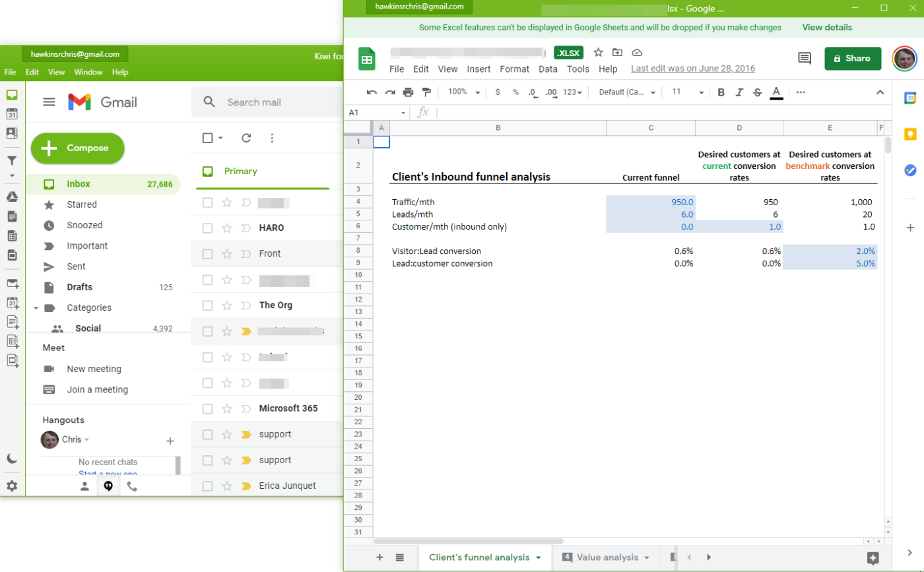Open Explore at the bottom of Sheets
Image resolution: width=924 pixels, height=572 pixels.
click(x=873, y=558)
